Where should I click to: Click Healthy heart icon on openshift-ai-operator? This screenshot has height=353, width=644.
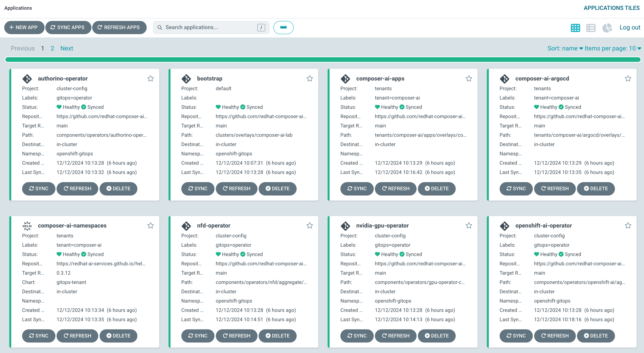click(536, 254)
